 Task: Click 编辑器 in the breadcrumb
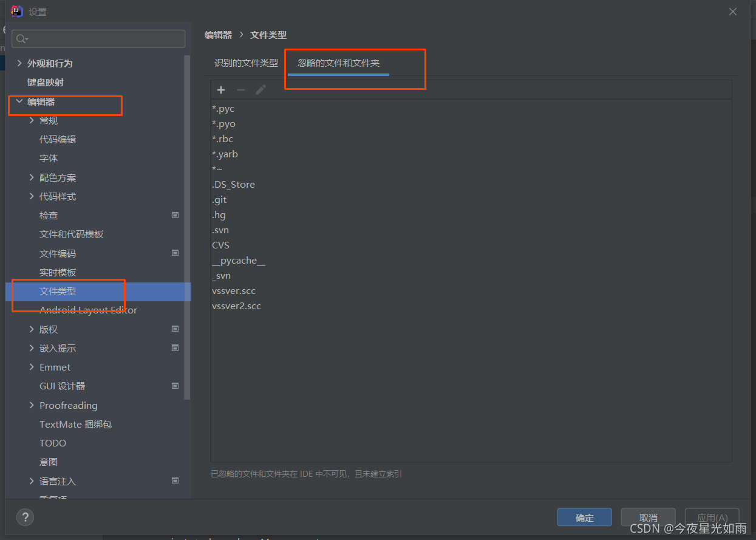pyautogui.click(x=219, y=35)
